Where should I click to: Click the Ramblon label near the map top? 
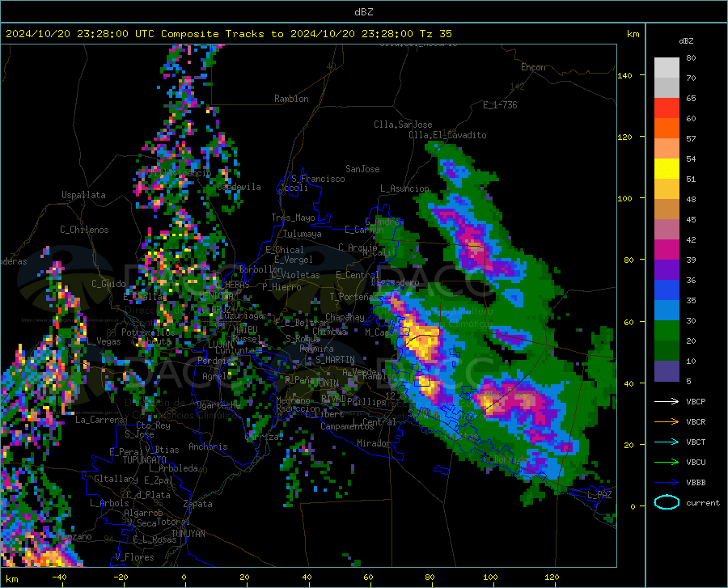[x=291, y=99]
